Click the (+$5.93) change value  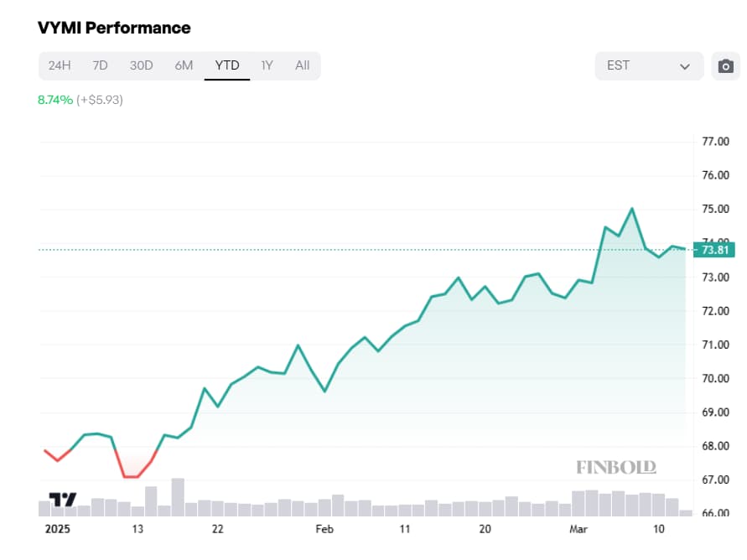[x=98, y=100]
